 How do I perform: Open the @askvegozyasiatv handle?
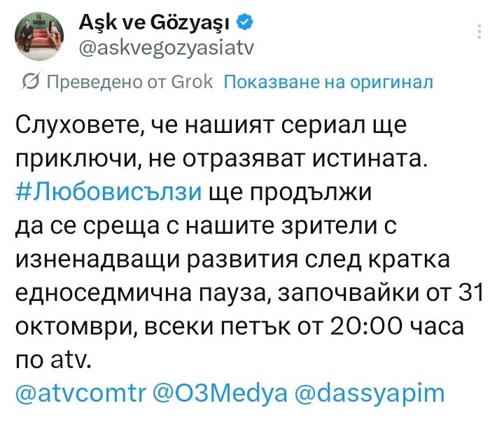click(x=165, y=48)
